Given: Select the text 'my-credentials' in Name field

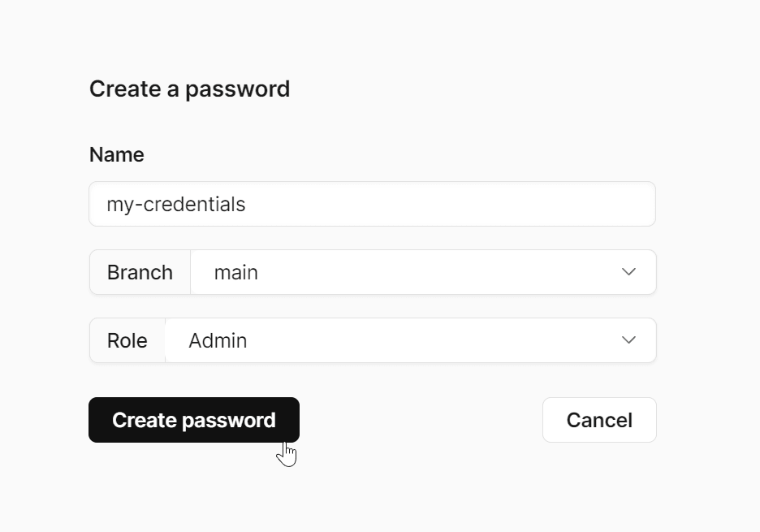Looking at the screenshot, I should 175,204.
